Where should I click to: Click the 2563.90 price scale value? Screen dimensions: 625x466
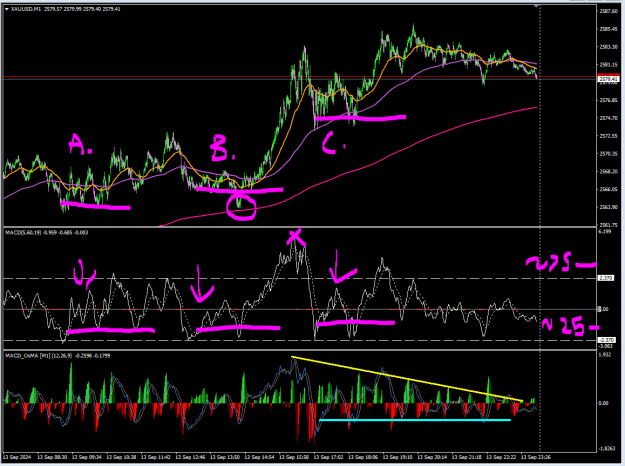tap(608, 207)
